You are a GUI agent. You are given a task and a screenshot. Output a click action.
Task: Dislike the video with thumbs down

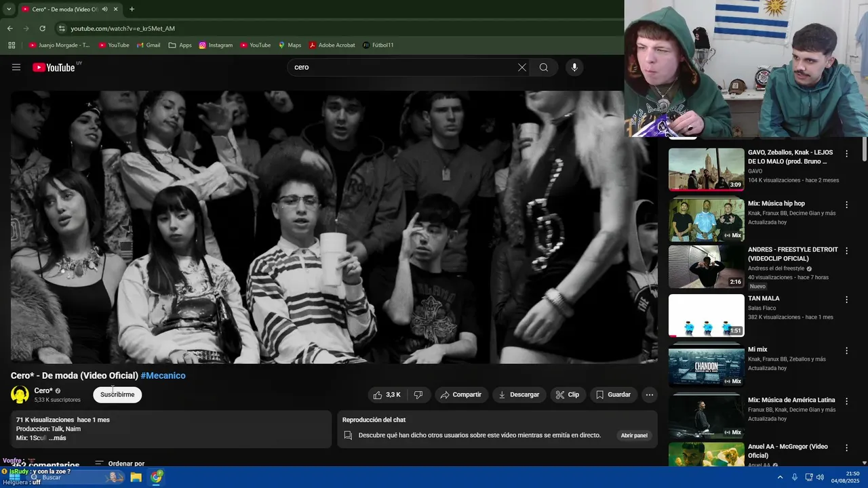tap(418, 394)
